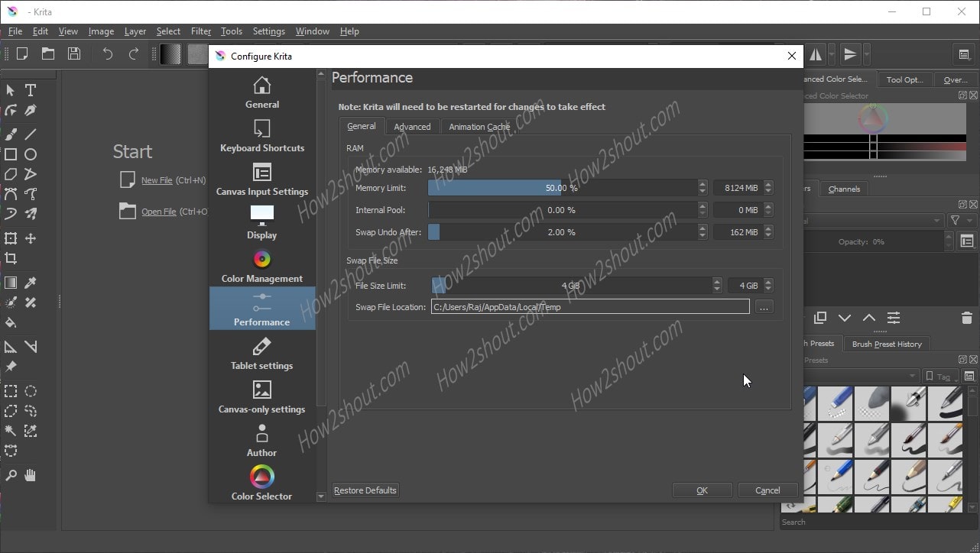Select the elliptical selection tool
Image resolution: width=980 pixels, height=553 pixels.
[31, 391]
